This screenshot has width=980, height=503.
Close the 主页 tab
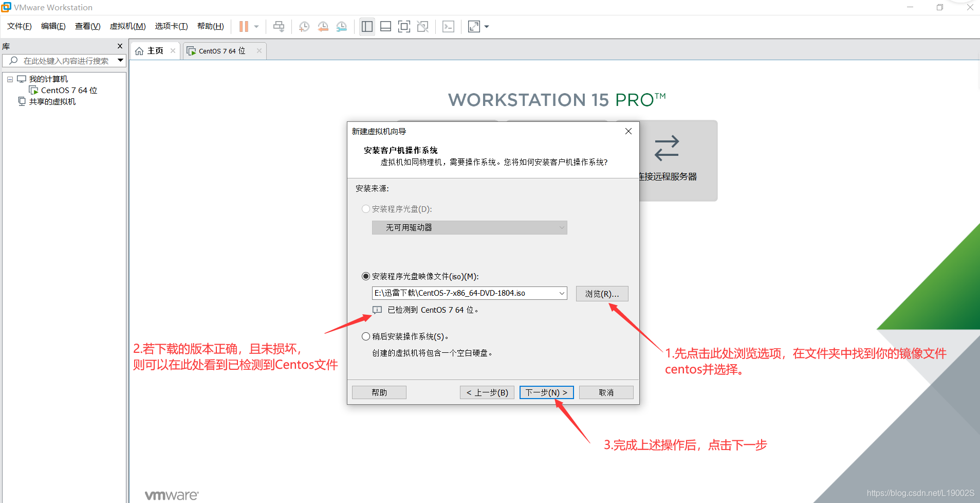173,50
